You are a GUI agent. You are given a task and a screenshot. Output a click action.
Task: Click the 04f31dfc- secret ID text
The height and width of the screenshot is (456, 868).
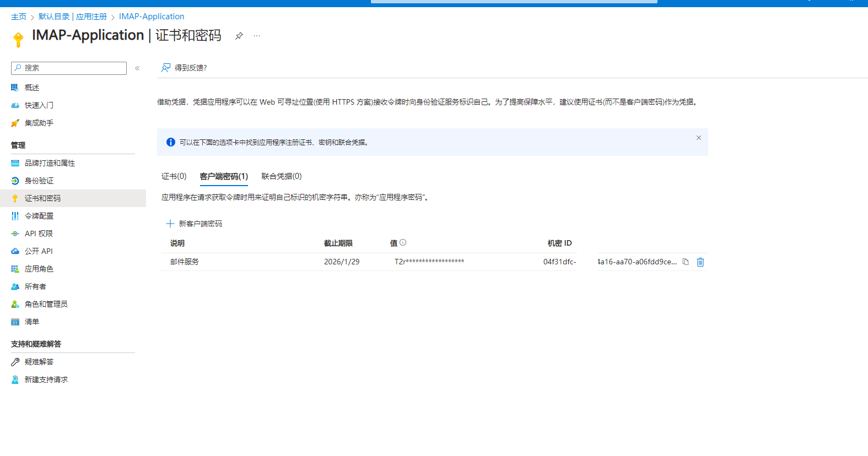point(560,262)
